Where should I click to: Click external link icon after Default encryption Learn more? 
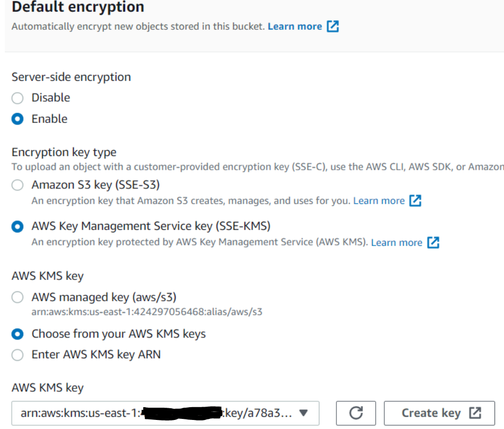pyautogui.click(x=333, y=26)
